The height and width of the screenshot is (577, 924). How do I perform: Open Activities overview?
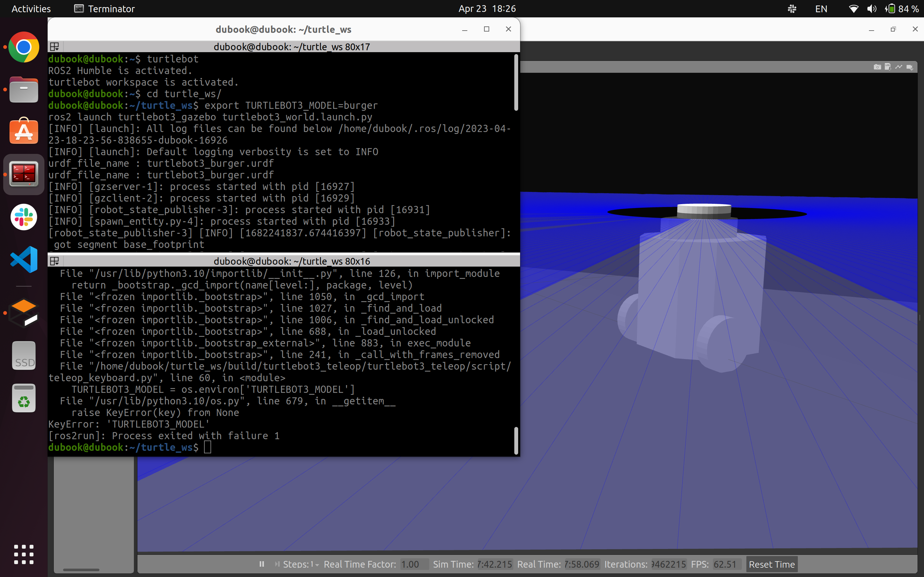point(31,8)
